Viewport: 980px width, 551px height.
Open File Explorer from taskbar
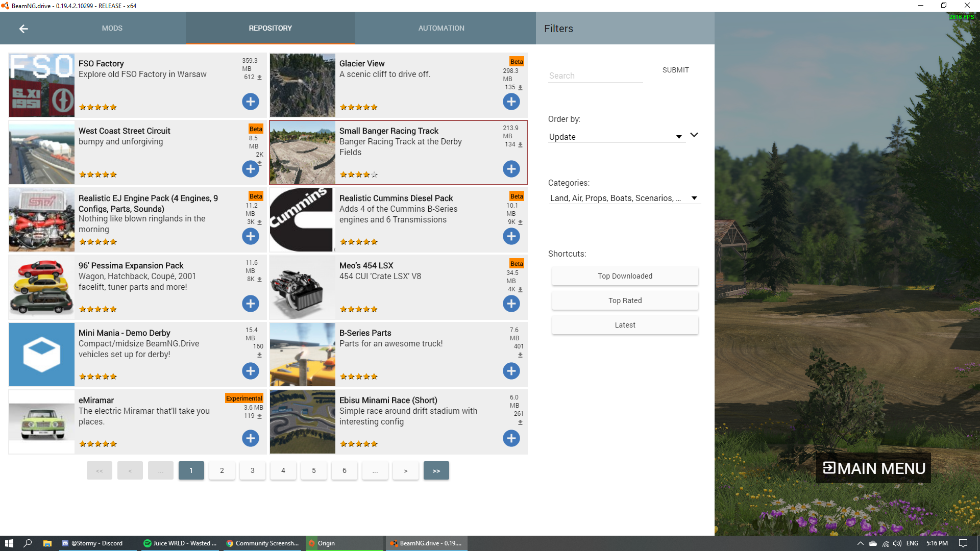[x=47, y=543]
